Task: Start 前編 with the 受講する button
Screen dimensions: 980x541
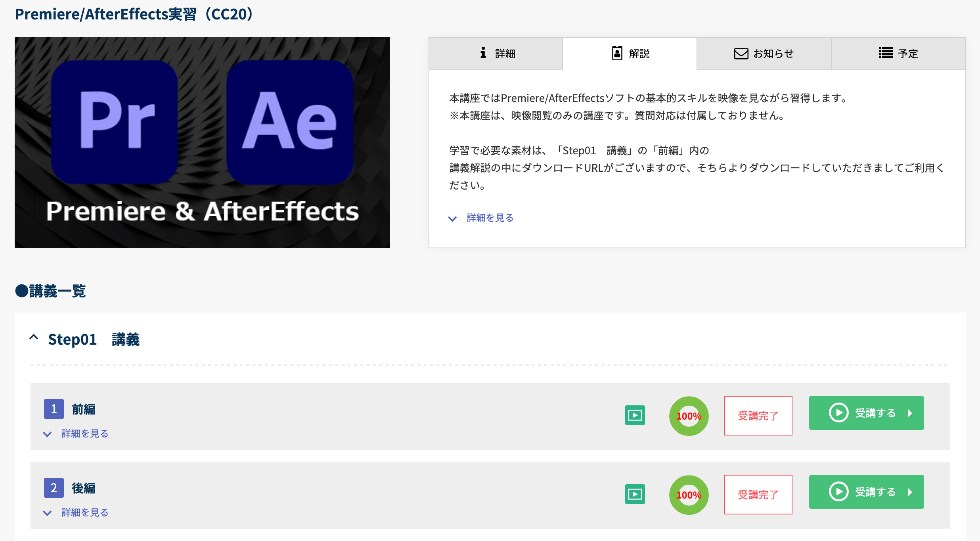Action: (867, 413)
